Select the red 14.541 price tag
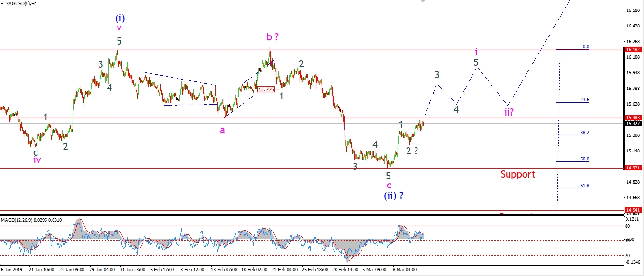Image resolution: width=644 pixels, height=276 pixels. tap(633, 210)
